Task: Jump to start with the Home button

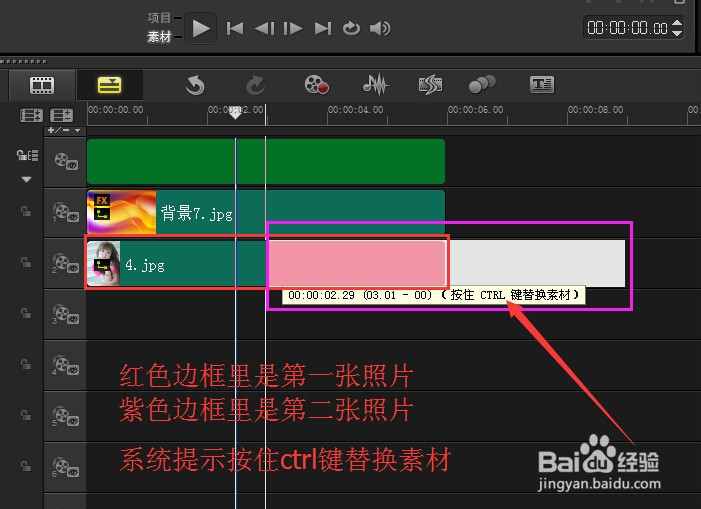Action: click(235, 29)
